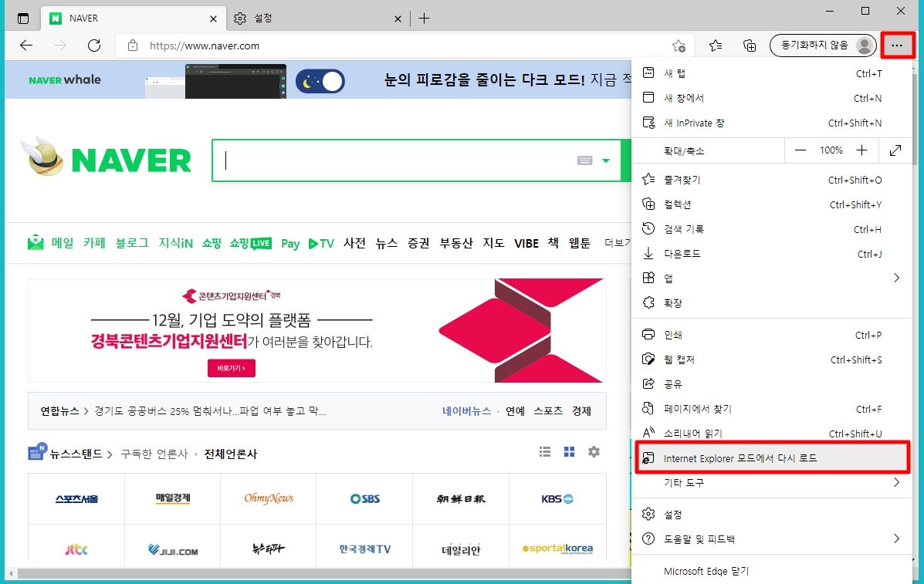
Task: Choose 공유 share menu entry
Action: [x=772, y=384]
